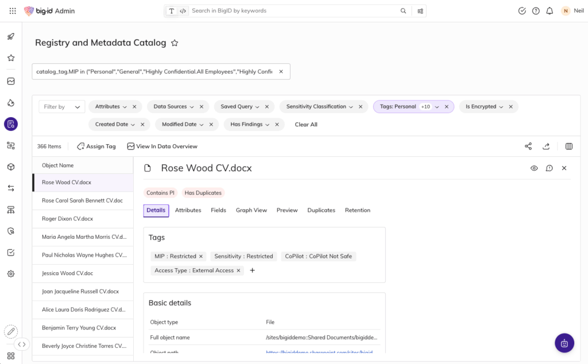Open the Graph View tab

tap(251, 210)
